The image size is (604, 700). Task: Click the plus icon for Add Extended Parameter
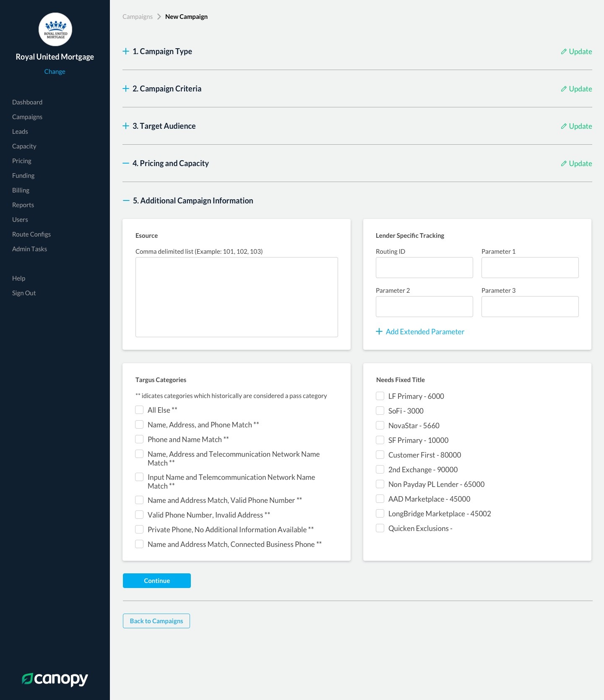coord(379,331)
